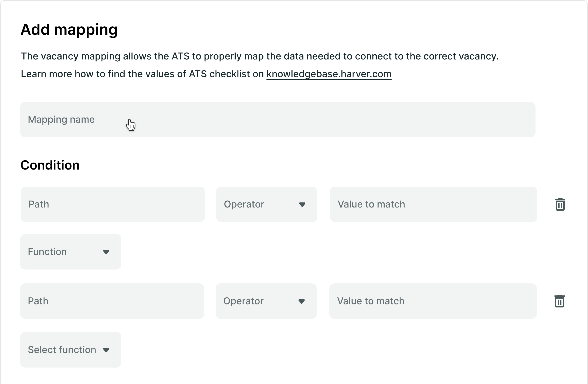Select the second Value to match field
This screenshot has height=384, width=588.
433,301
